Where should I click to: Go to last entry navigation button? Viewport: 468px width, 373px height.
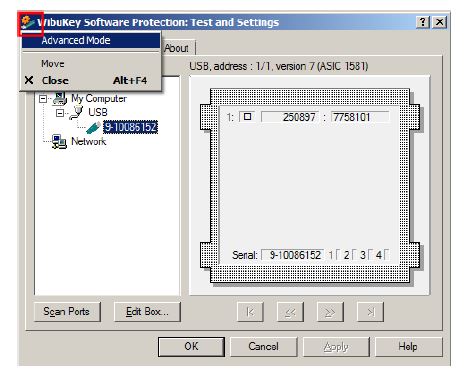(370, 312)
